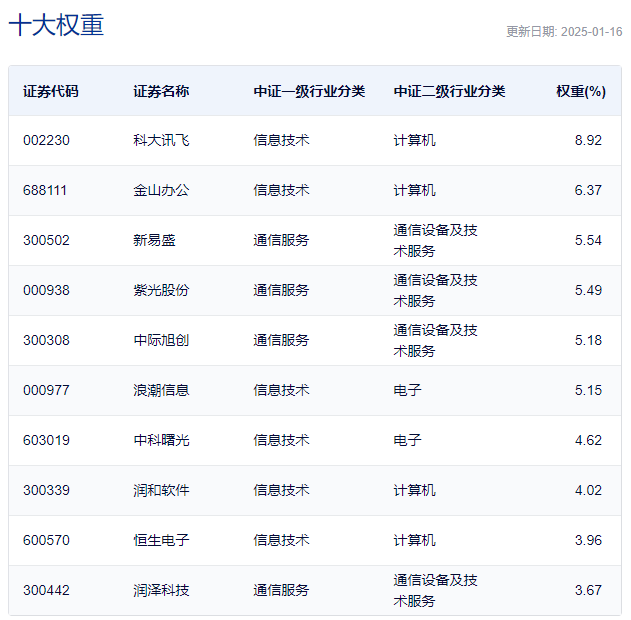
Task: Select stock name 中际旭创
Action: click(161, 340)
